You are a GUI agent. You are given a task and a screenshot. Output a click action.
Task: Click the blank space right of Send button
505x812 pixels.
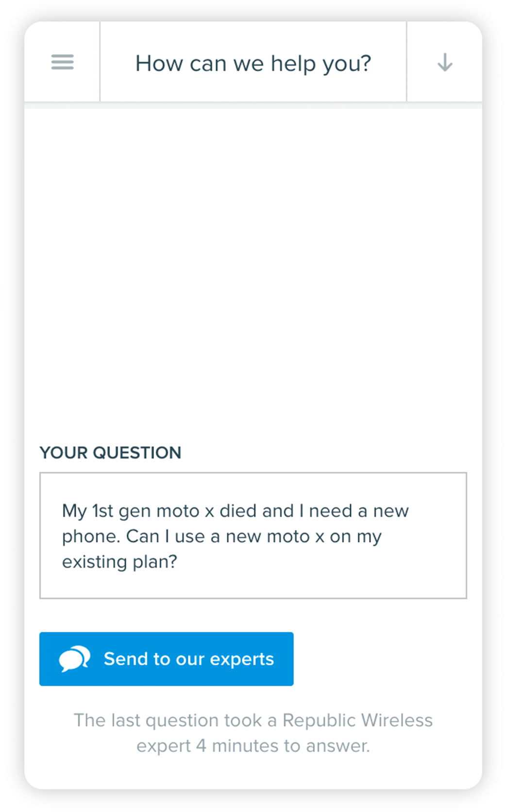(380, 659)
